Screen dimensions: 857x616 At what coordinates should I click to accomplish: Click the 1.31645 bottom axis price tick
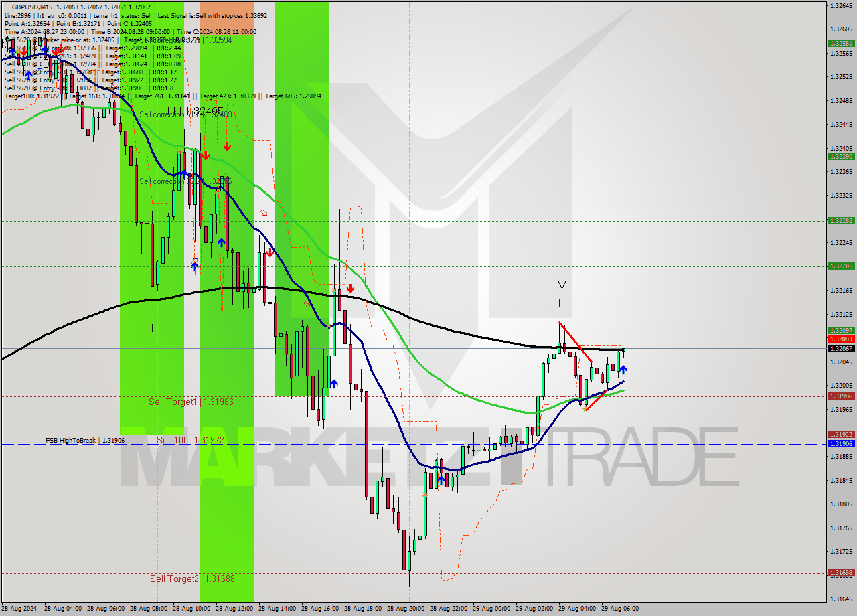pos(840,599)
